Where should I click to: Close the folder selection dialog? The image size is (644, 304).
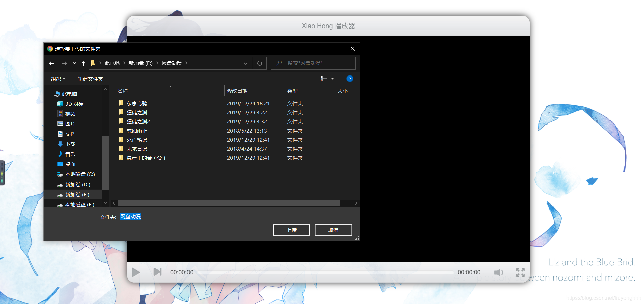(353, 49)
